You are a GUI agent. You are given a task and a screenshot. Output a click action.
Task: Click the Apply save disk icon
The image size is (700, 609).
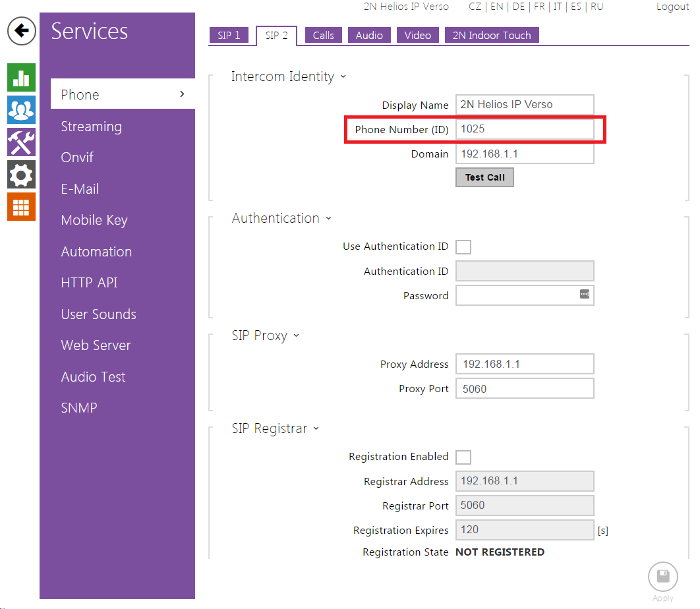(662, 577)
